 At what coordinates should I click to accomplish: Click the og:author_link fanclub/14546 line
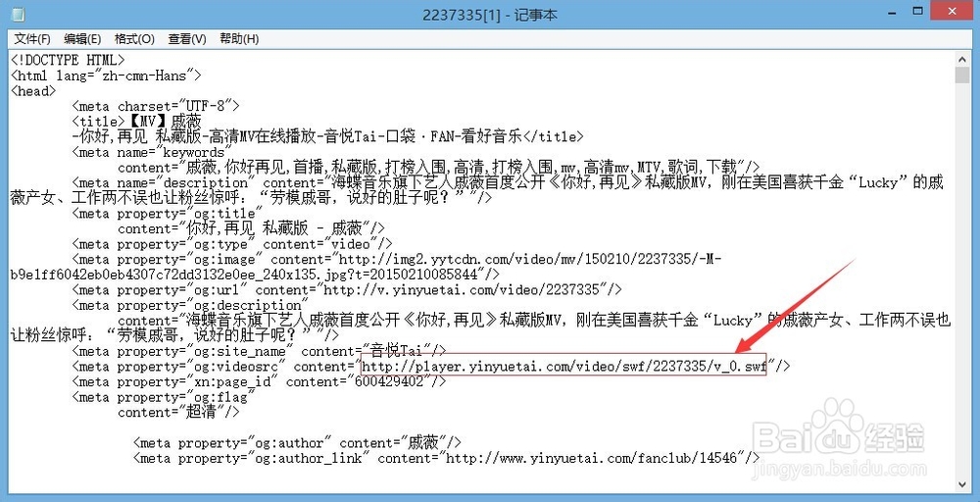[x=446, y=458]
